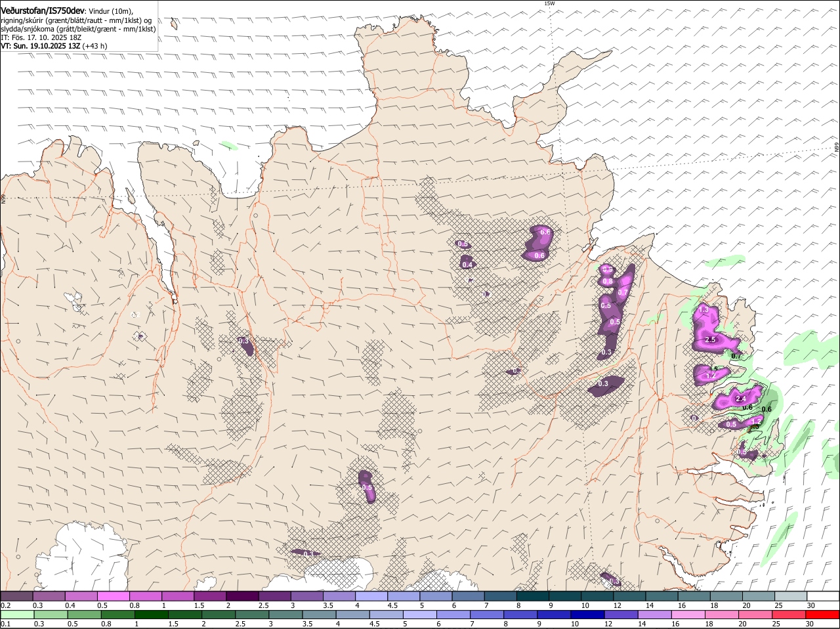Click the lavender 14–16 rain legend swatch
The image size is (840, 629).
click(655, 615)
